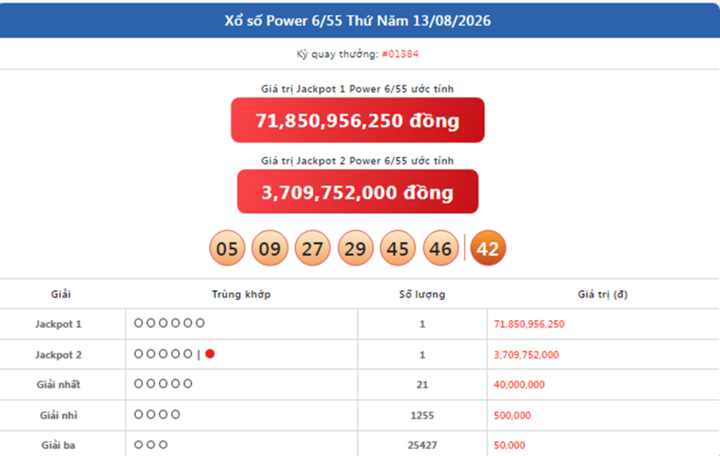
Task: Click the Jackpot 2 row quantity 1
Action: (x=422, y=355)
